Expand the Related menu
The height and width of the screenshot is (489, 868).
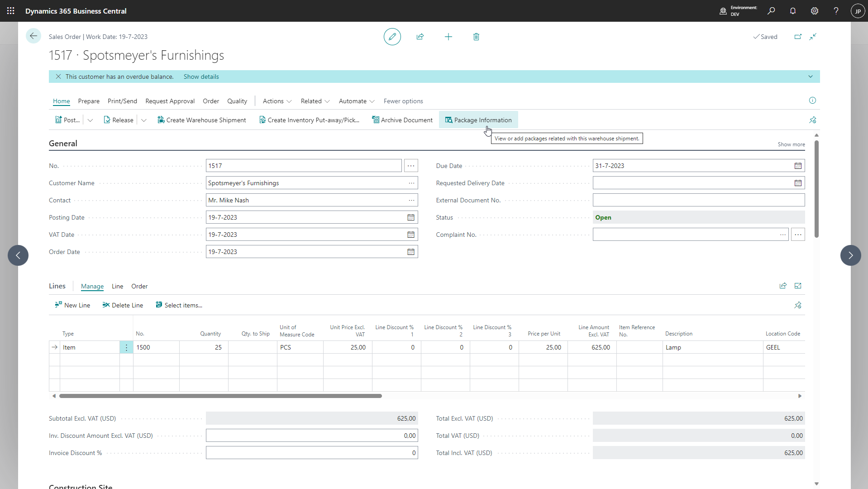pyautogui.click(x=315, y=101)
